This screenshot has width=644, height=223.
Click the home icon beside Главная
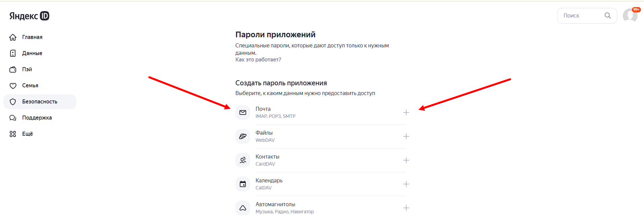13,37
